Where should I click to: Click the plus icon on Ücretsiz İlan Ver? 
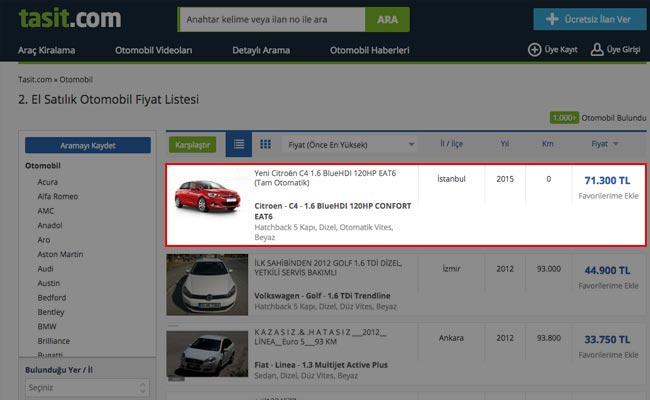(x=549, y=19)
